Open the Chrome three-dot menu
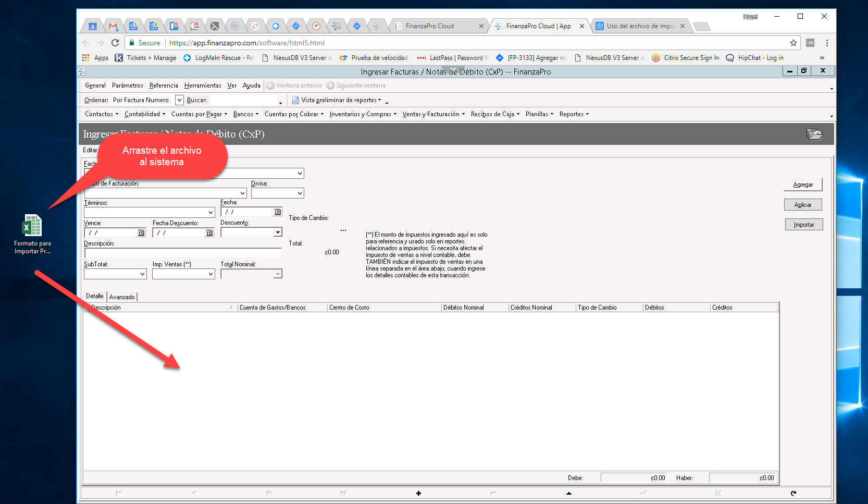Image resolution: width=868 pixels, height=504 pixels. 827,43
